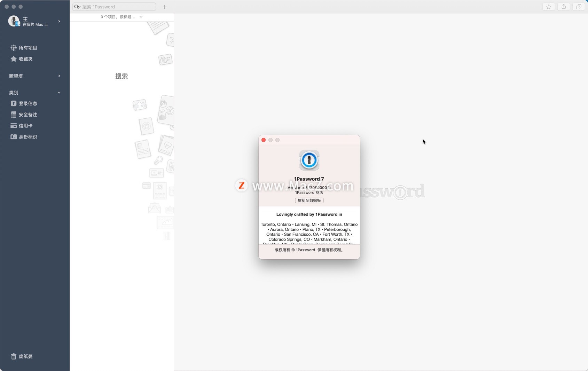Open the Credit Cards icon (信用卡)
The width and height of the screenshot is (588, 371).
click(14, 126)
